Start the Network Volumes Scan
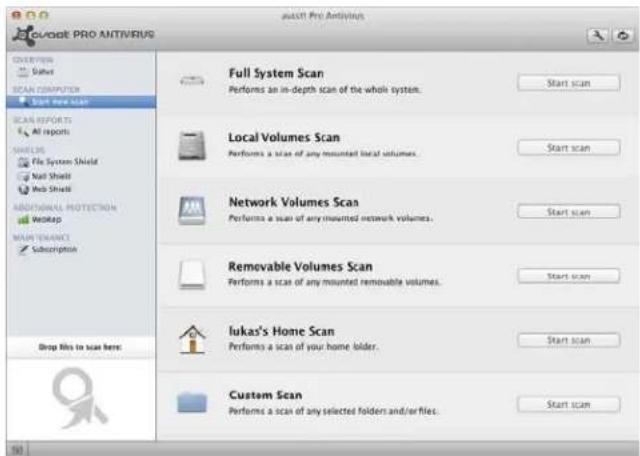The width and height of the screenshot is (640, 456). click(569, 212)
